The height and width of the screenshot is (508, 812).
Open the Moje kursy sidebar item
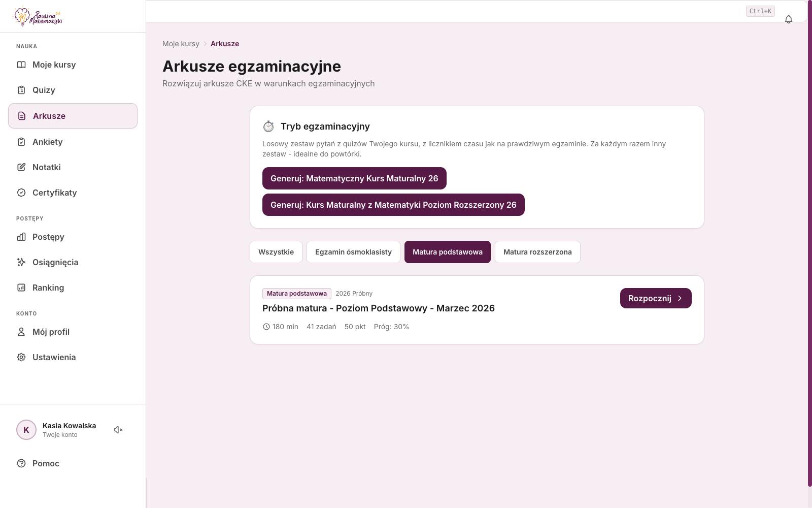point(73,65)
